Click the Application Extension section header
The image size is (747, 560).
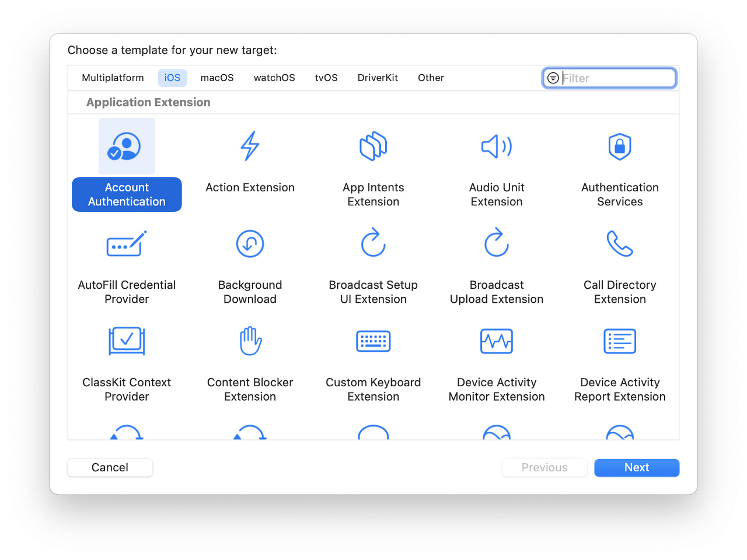click(148, 102)
